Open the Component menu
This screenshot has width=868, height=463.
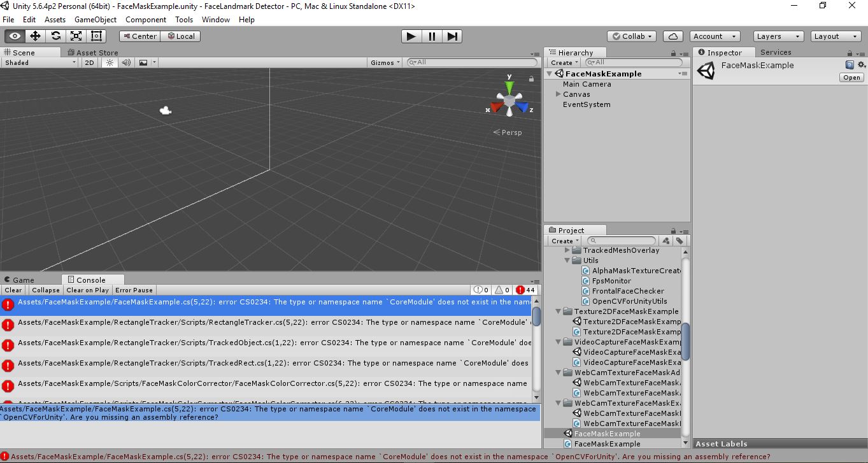(146, 20)
